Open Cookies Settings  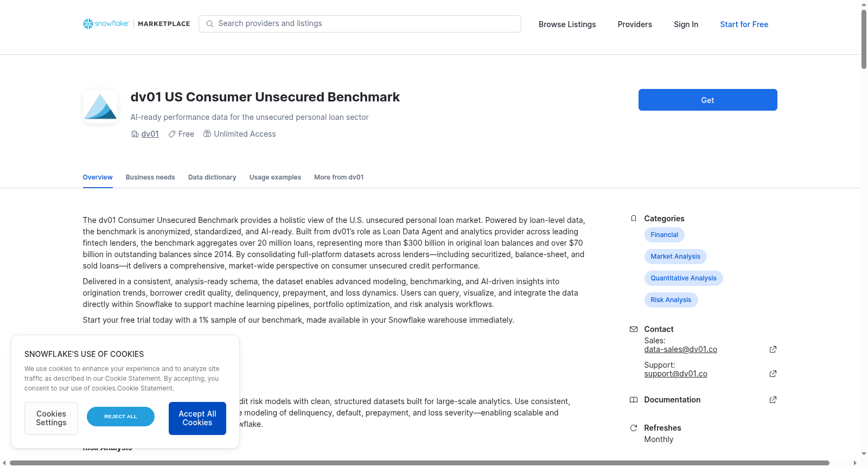tap(51, 418)
